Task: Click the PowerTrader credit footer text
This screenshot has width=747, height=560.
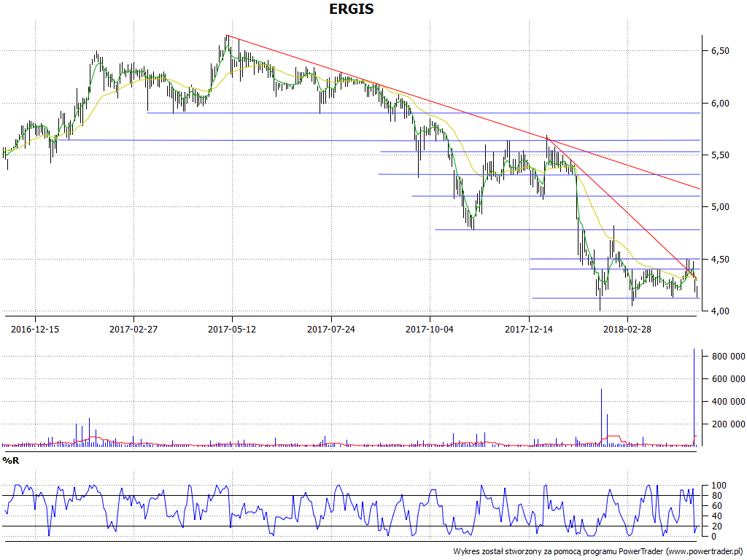Action: (x=598, y=551)
